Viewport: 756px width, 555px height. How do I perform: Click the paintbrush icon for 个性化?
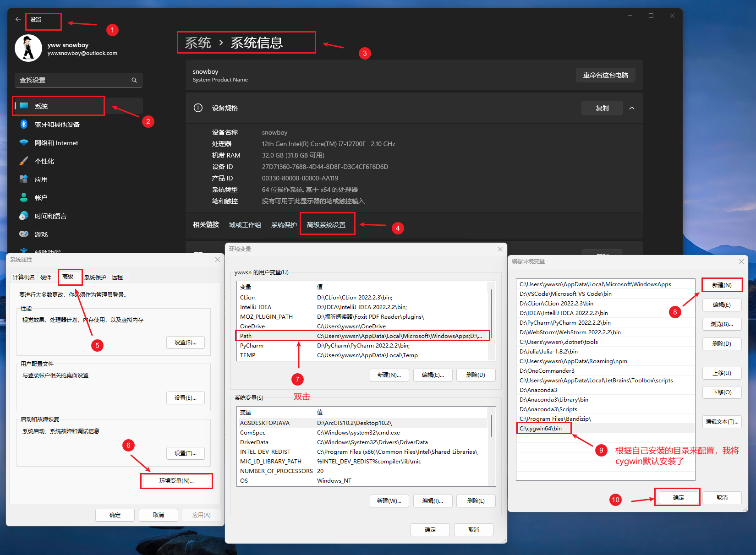24,161
